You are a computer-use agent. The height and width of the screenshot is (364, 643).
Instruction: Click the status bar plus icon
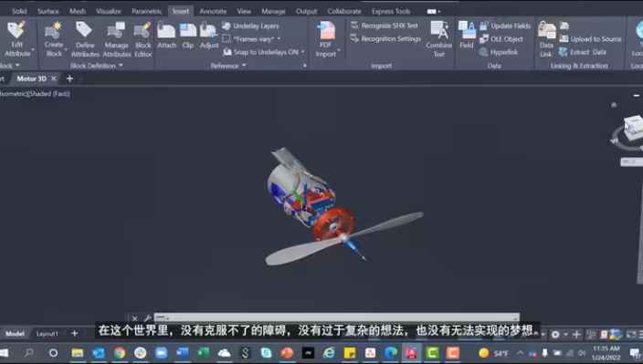coord(576,335)
